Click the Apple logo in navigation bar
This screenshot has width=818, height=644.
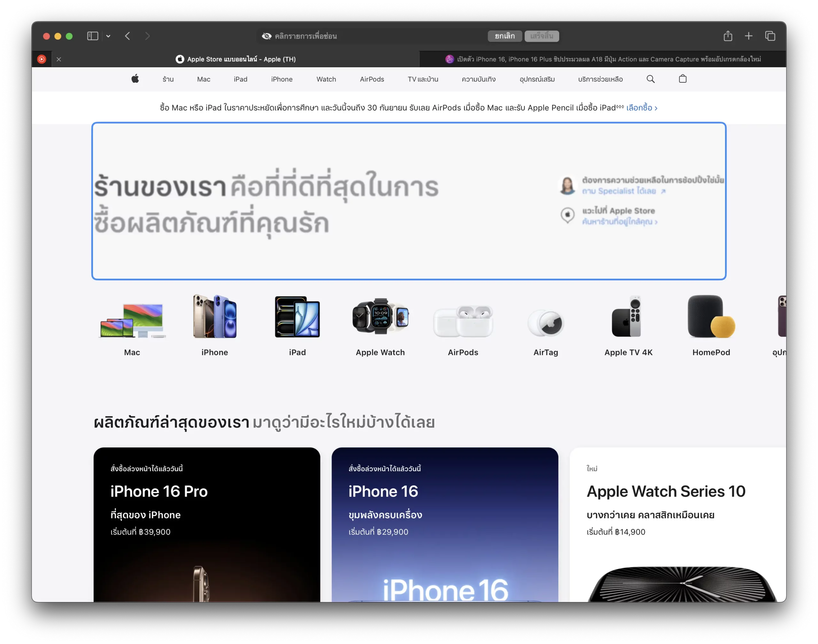pyautogui.click(x=135, y=79)
